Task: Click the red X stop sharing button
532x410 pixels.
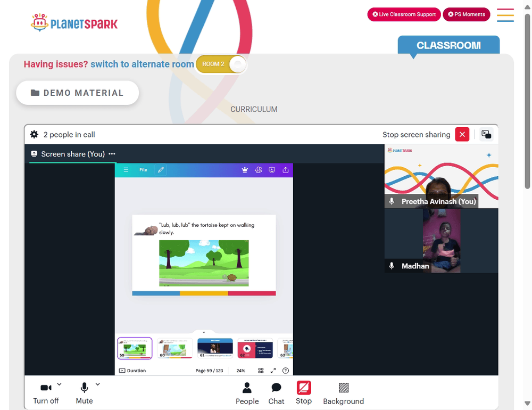Action: 462,135
